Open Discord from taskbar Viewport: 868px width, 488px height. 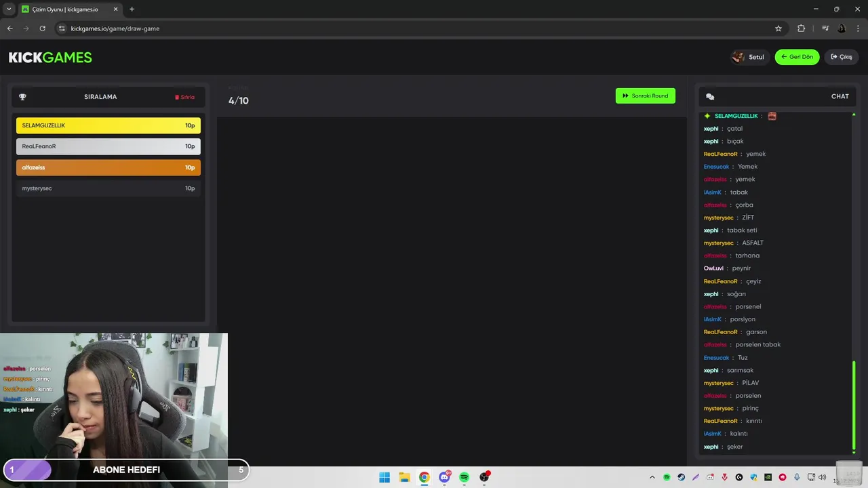(x=444, y=477)
